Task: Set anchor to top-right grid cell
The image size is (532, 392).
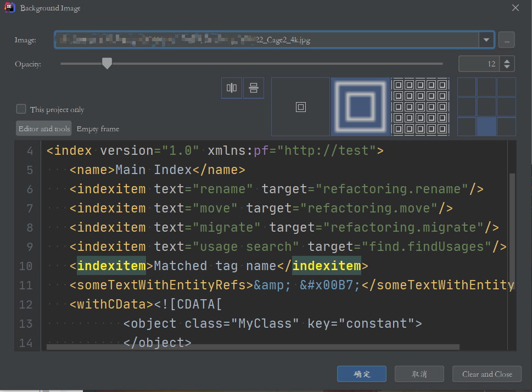Action: coord(506,87)
